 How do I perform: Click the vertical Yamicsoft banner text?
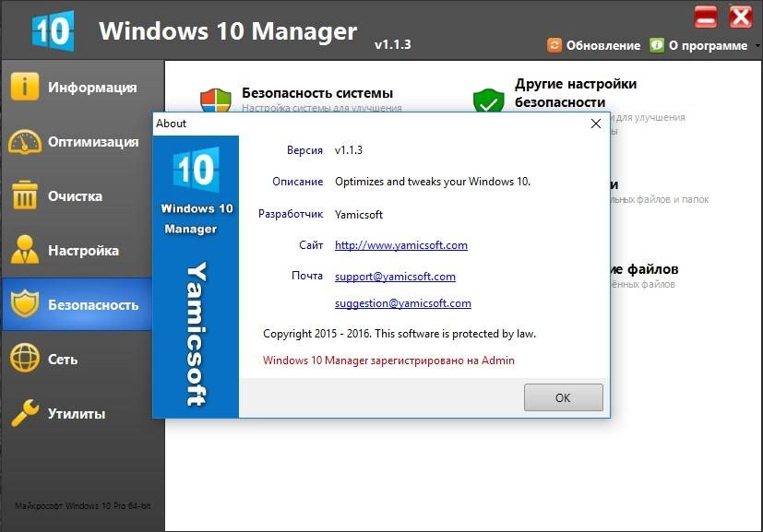pos(196,335)
